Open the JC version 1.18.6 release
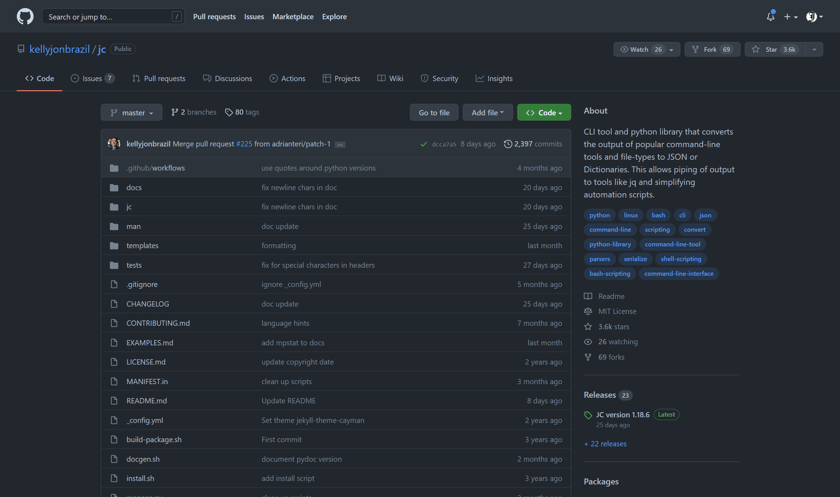 [x=622, y=415]
